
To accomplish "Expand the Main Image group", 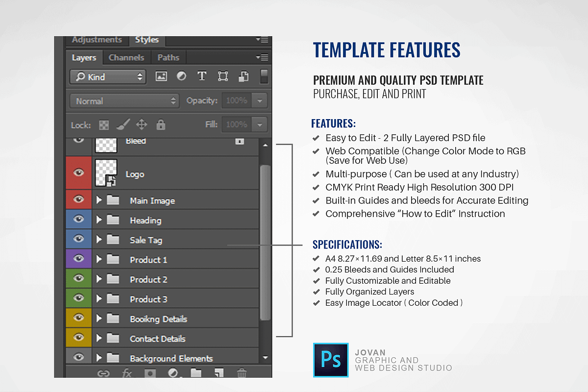I will [x=99, y=200].
